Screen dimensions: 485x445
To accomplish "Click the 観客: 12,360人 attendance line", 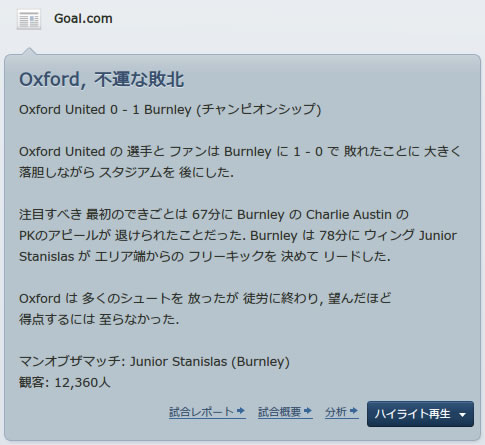I will click(x=65, y=383).
